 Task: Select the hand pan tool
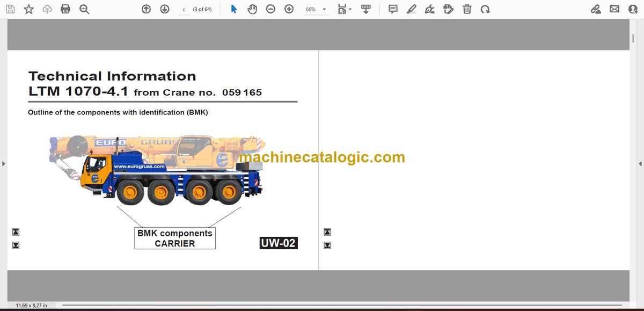252,9
